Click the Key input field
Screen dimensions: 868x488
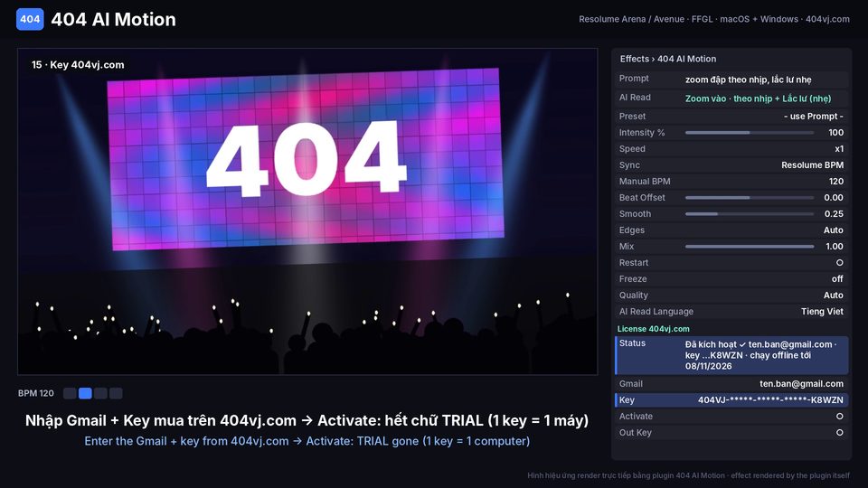tap(731, 400)
